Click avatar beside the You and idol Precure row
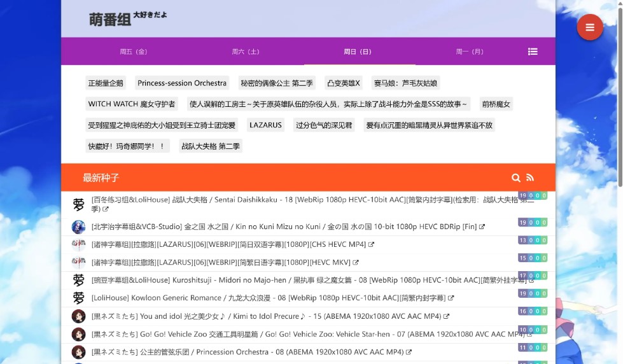 [x=78, y=316]
